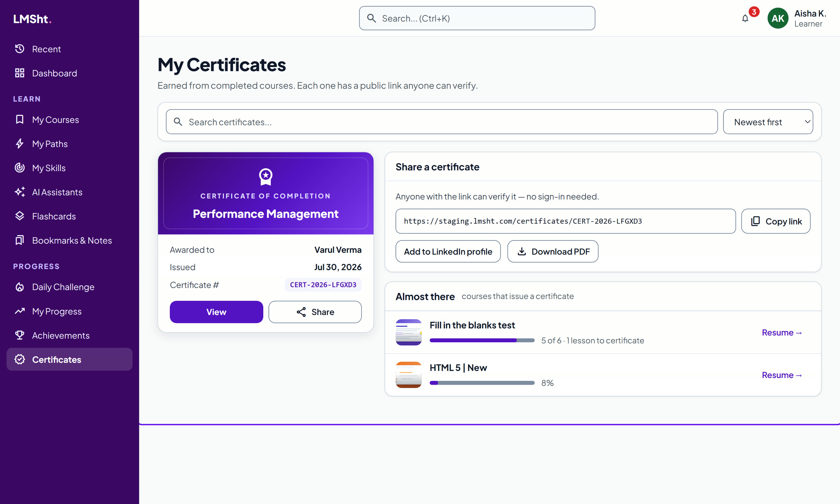Click the My Progress trend icon

click(x=20, y=311)
